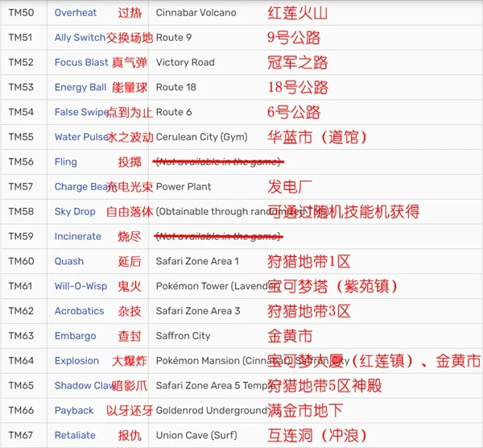Select the Energy Ball link

80,88
